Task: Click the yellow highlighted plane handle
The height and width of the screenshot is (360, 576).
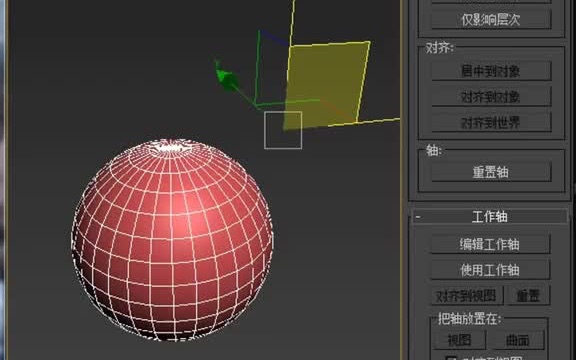Action: 326,86
